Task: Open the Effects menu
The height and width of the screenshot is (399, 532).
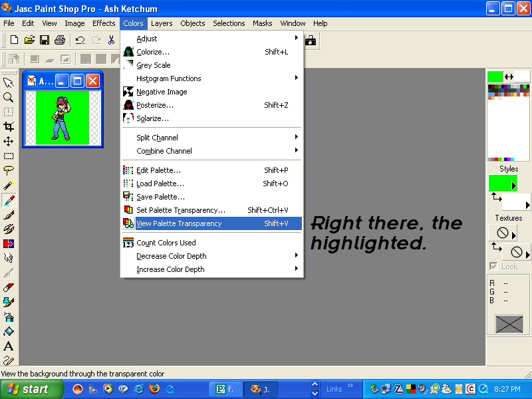Action: tap(104, 23)
